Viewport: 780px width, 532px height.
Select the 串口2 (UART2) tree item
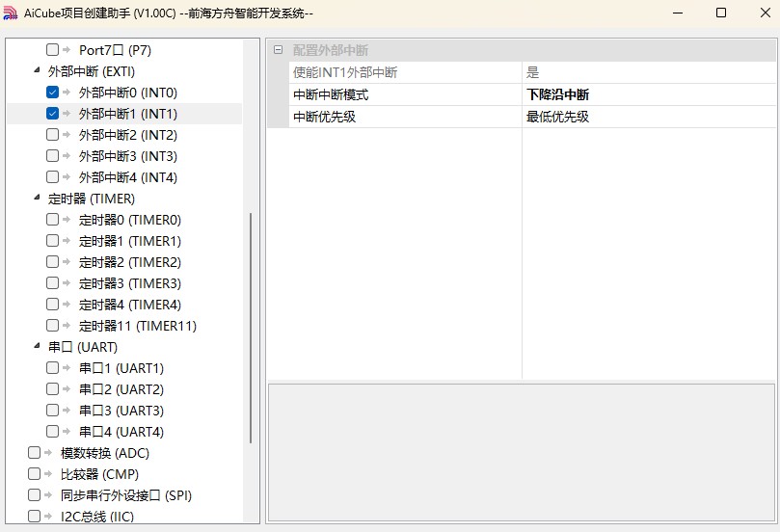pyautogui.click(x=121, y=389)
